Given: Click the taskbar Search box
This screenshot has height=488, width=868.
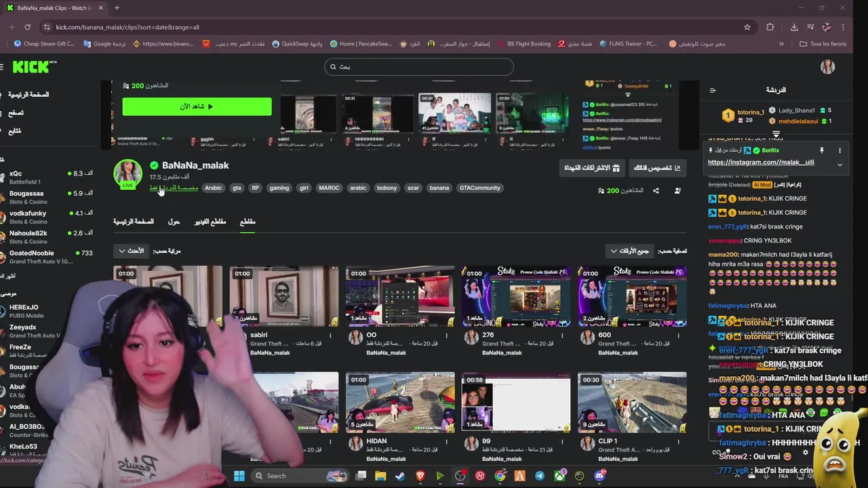Looking at the screenshot, I should [x=299, y=476].
